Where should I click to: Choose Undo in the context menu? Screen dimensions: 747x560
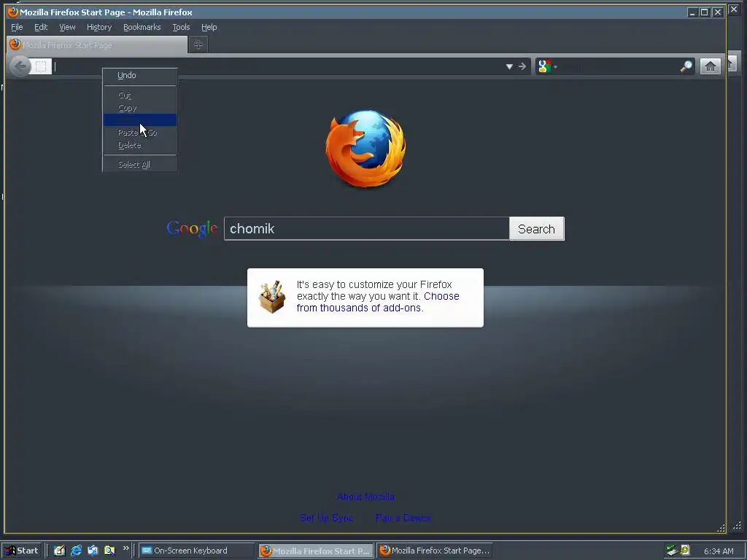139,75
